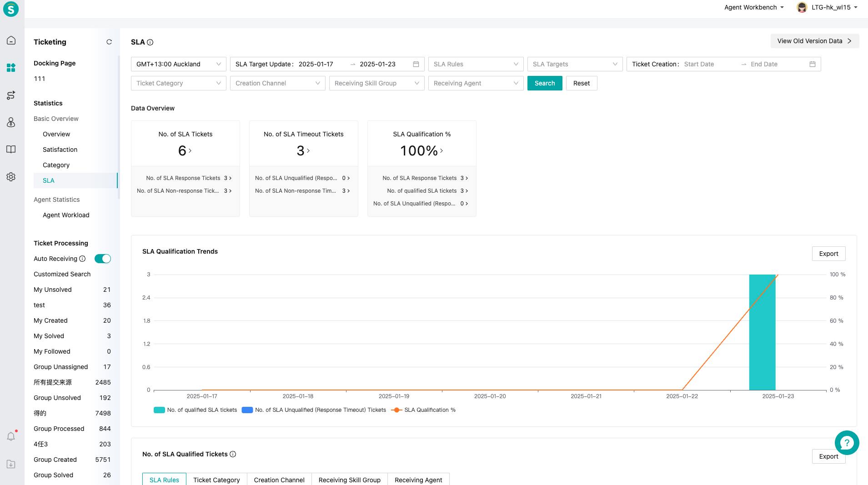The image size is (868, 485).
Task: Switch to the Ticket Category tab
Action: tap(216, 480)
